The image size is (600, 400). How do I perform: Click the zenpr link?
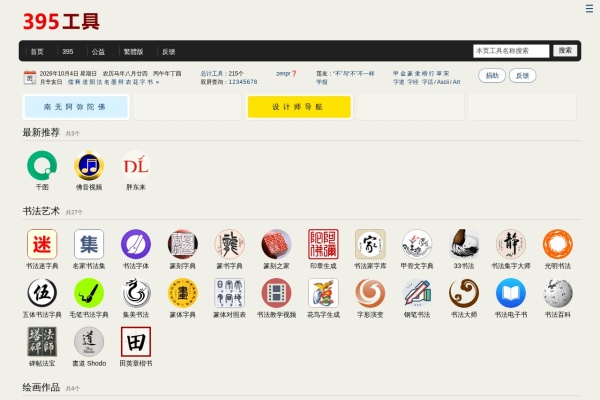click(284, 73)
